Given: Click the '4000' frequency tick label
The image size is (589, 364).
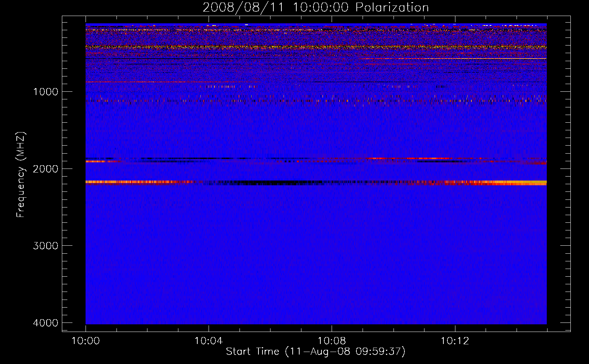Looking at the screenshot, I should point(46,323).
